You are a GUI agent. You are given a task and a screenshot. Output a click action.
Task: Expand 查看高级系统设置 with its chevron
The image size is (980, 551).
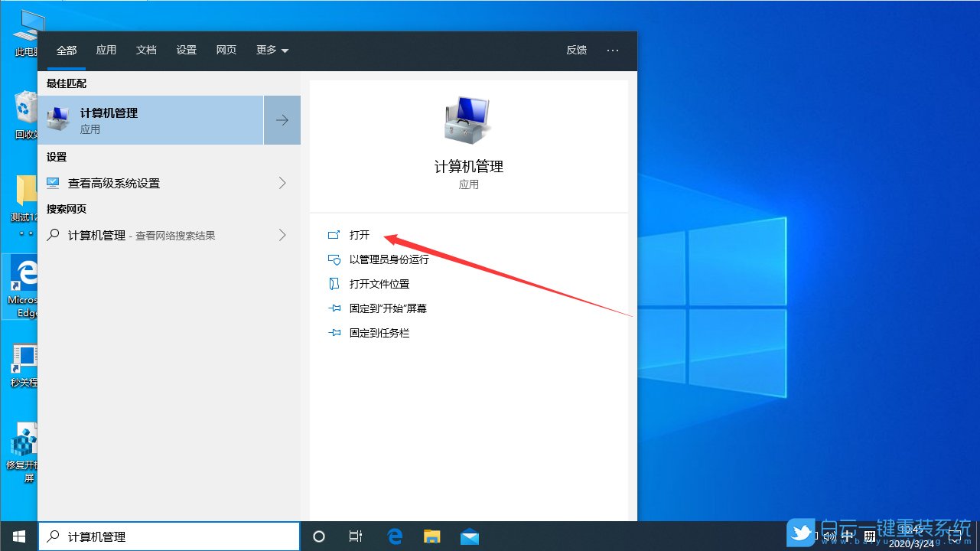tap(282, 183)
